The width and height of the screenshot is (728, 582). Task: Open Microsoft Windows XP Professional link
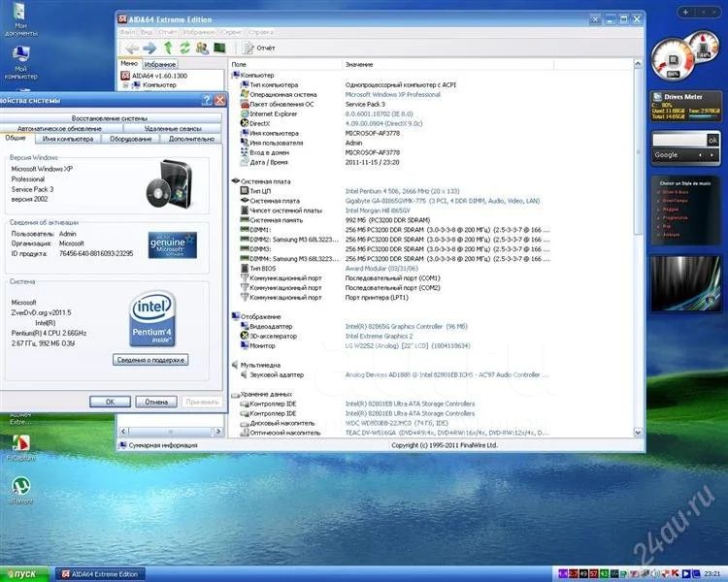[392, 95]
